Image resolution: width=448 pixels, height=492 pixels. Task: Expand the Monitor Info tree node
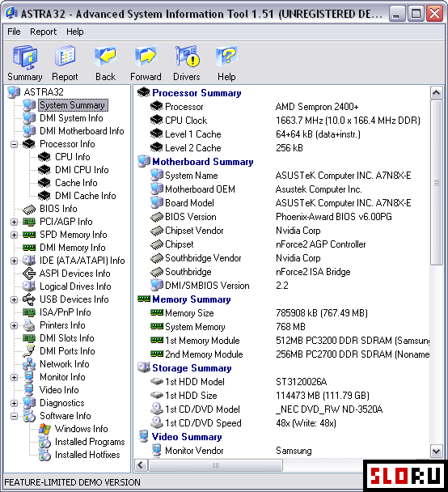point(14,377)
